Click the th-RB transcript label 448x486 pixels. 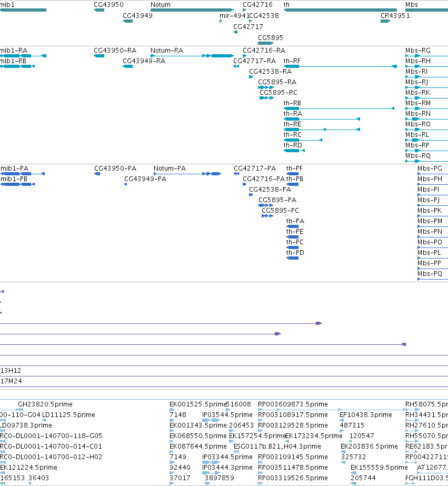click(x=292, y=103)
